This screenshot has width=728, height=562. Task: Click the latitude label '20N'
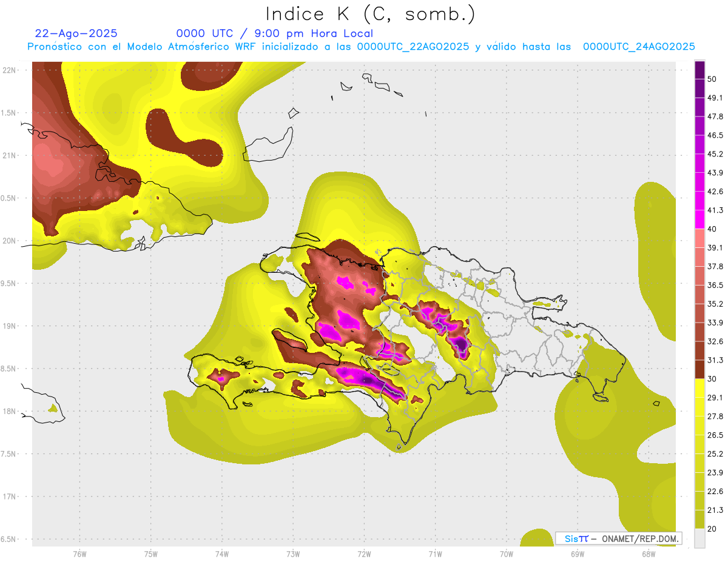(9, 241)
